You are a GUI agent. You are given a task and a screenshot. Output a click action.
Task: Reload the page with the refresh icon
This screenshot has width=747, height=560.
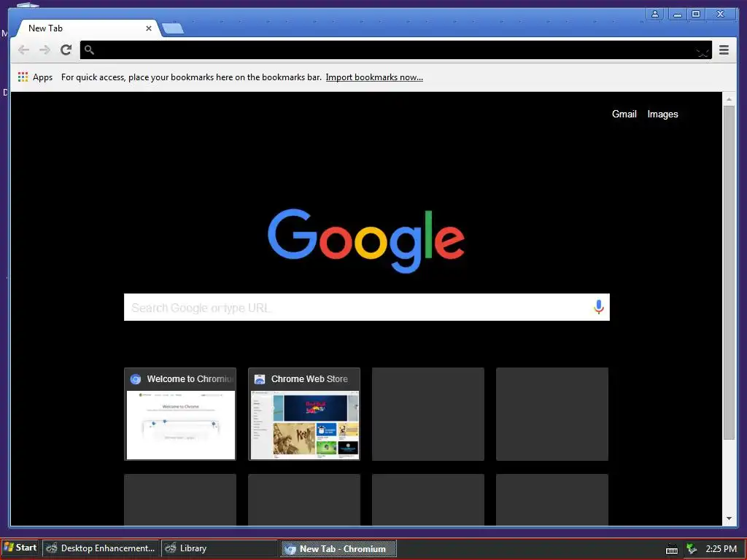coord(66,50)
